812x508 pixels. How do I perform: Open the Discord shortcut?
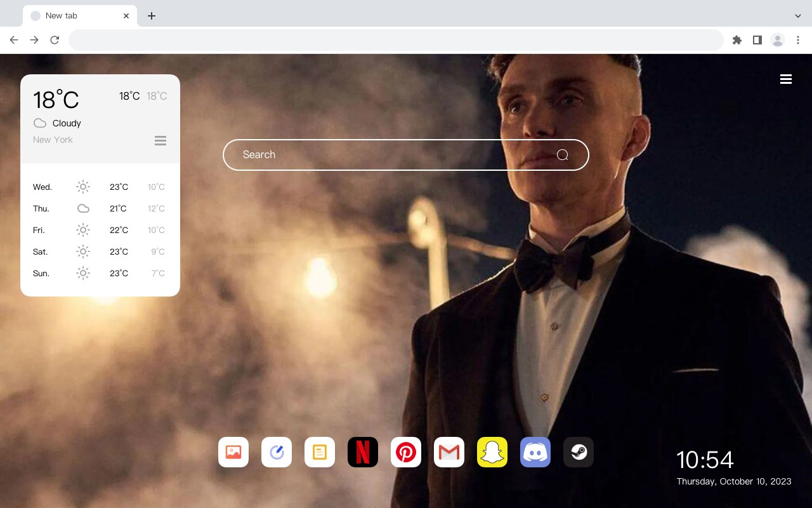point(535,452)
